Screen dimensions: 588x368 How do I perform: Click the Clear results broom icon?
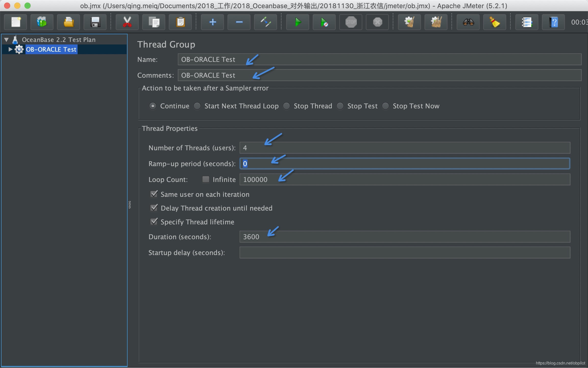click(x=409, y=22)
